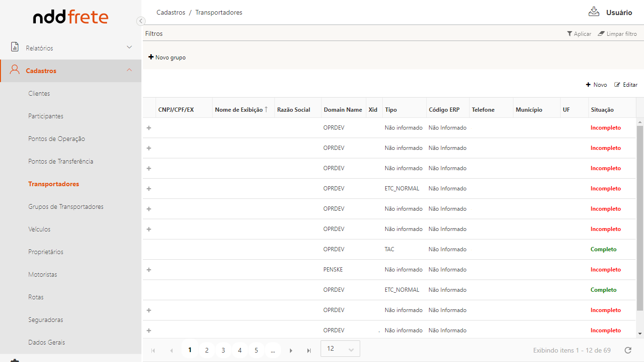Click the table vertical scrollbar

coord(640,217)
